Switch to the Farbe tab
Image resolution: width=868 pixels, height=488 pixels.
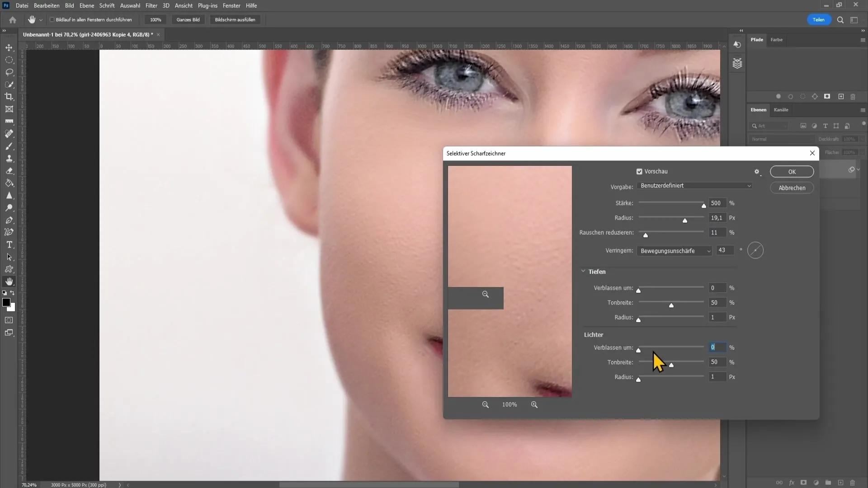[x=777, y=40]
